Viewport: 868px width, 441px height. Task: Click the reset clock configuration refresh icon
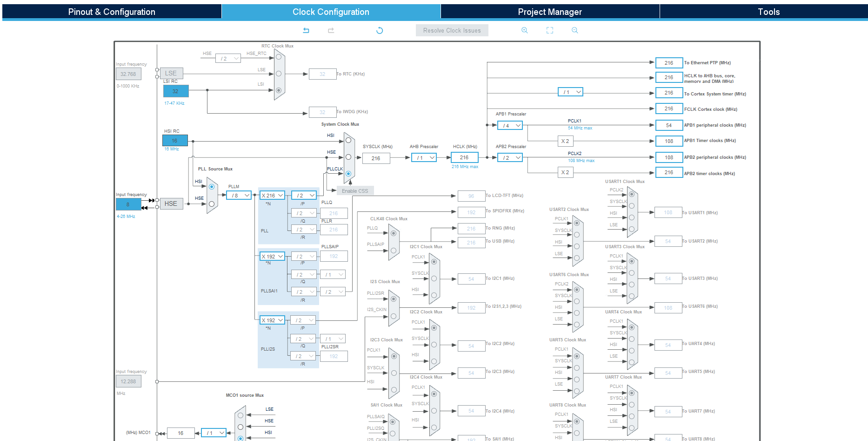[x=380, y=30]
